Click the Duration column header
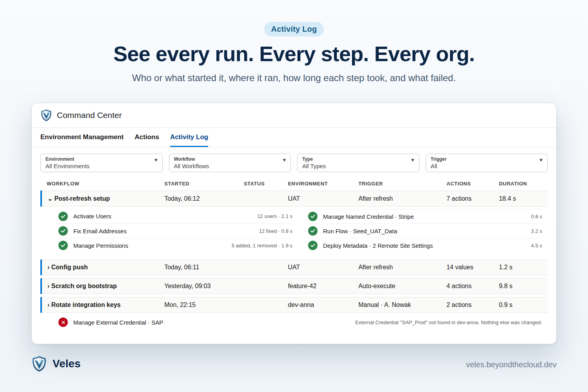This screenshot has height=392, width=588. pyautogui.click(x=513, y=184)
